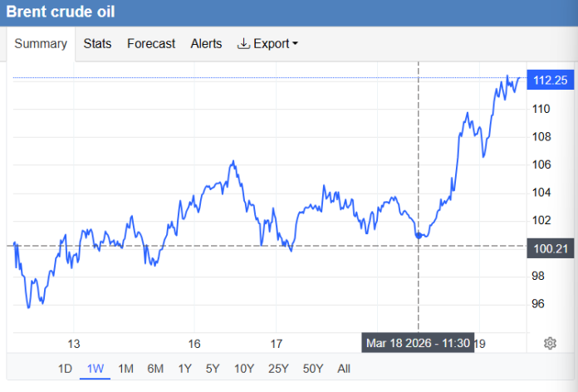Pick the 10Y time range
Screen dimensions: 578x392
point(243,368)
